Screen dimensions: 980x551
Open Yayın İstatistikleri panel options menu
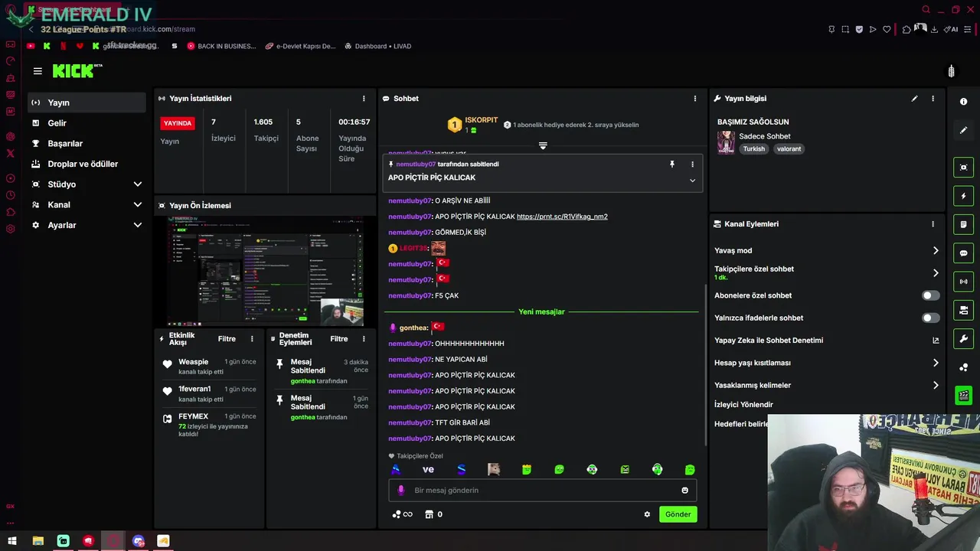[364, 99]
